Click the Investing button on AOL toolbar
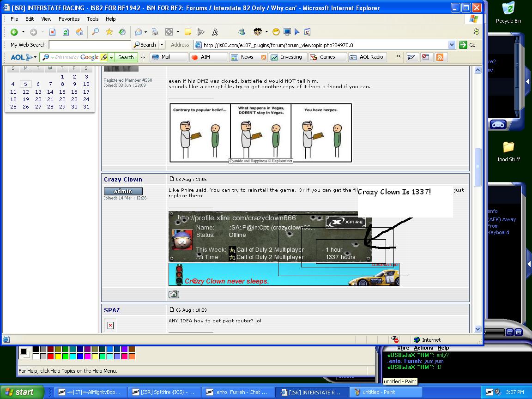Image resolution: width=532 pixels, height=399 pixels. [x=288, y=57]
